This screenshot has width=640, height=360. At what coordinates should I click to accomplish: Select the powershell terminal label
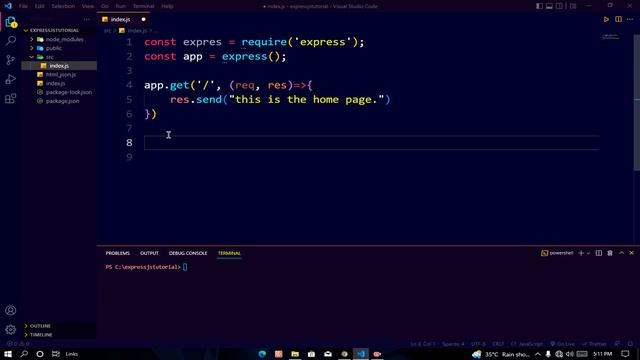click(x=557, y=253)
